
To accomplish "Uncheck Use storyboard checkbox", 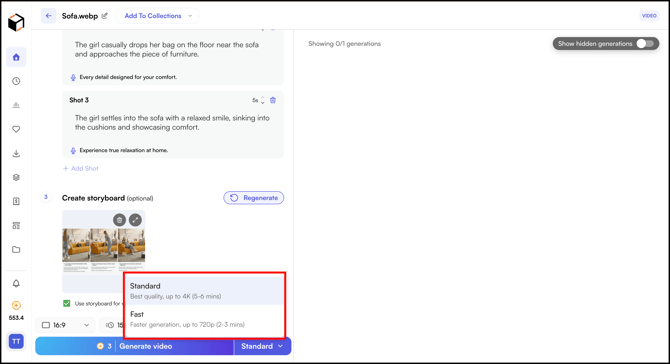I will point(67,303).
